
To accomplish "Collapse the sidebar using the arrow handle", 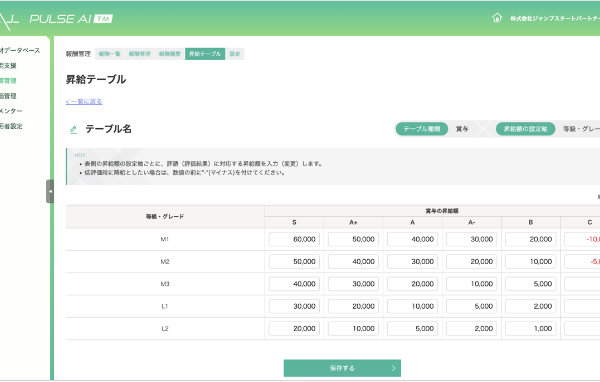I will pos(50,191).
